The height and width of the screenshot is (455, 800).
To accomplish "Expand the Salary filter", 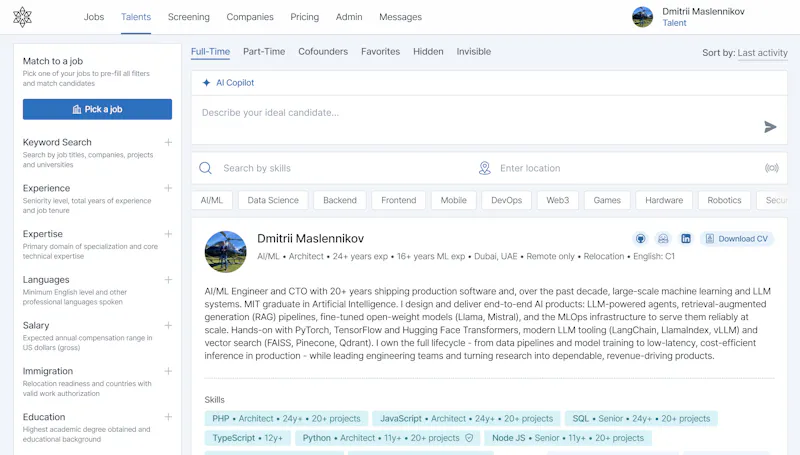I will pyautogui.click(x=168, y=325).
